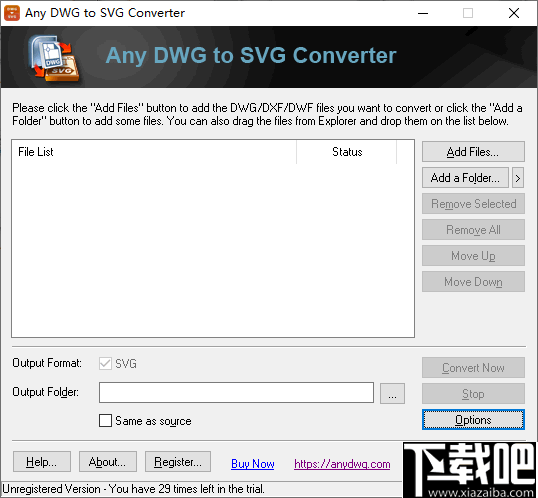The width and height of the screenshot is (538, 498).
Task: Click the app icon in the title bar
Action: click(12, 13)
